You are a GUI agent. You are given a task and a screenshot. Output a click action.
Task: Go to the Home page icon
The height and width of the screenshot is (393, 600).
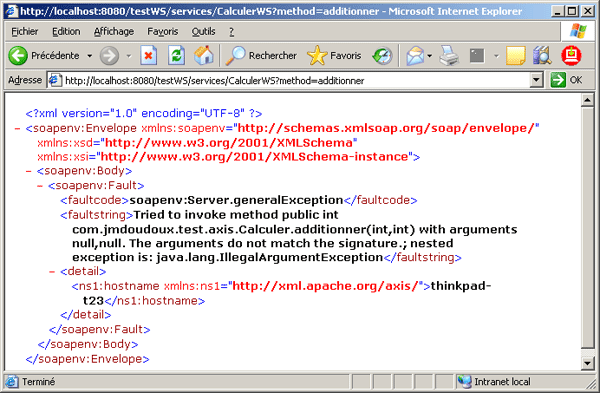pos(204,56)
